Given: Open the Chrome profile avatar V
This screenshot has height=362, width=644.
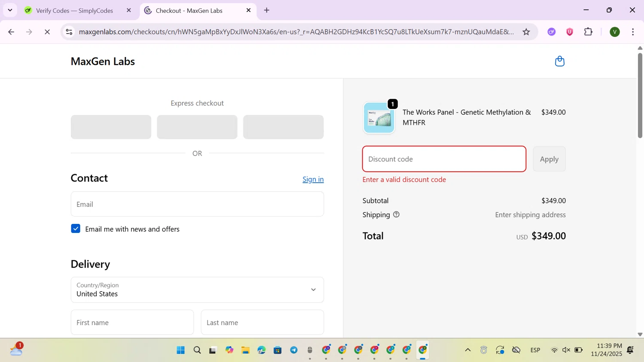Looking at the screenshot, I should coord(615,32).
